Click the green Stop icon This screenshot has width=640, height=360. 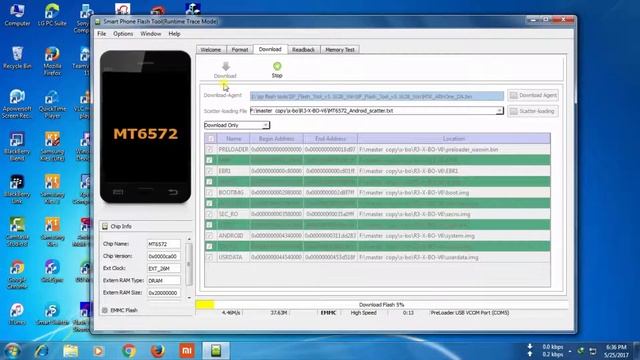pyautogui.click(x=277, y=66)
